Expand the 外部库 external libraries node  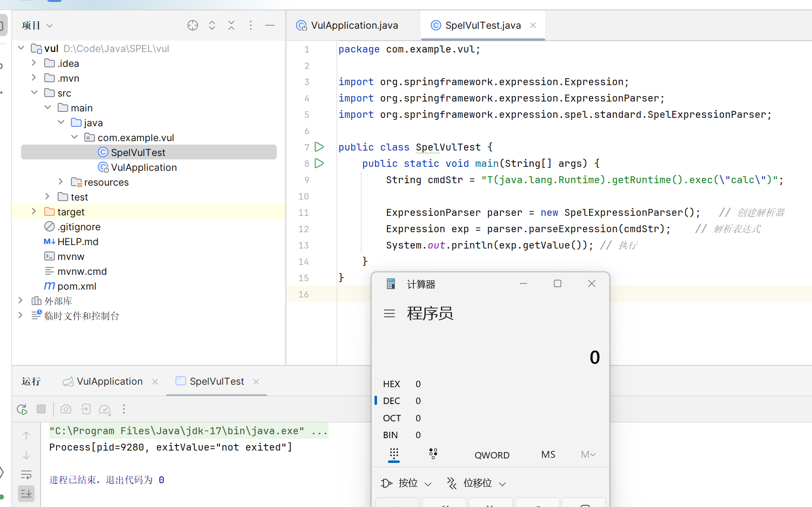point(20,301)
